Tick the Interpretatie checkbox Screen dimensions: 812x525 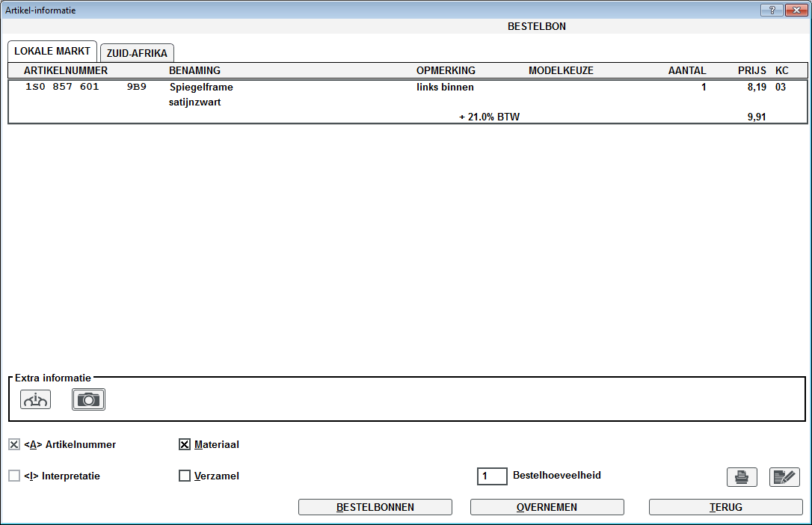(14, 476)
